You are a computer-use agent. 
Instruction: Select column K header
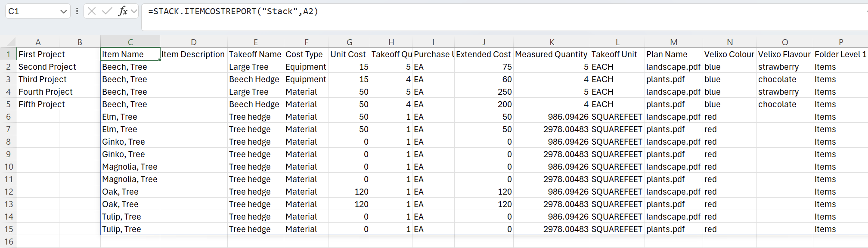click(x=552, y=42)
